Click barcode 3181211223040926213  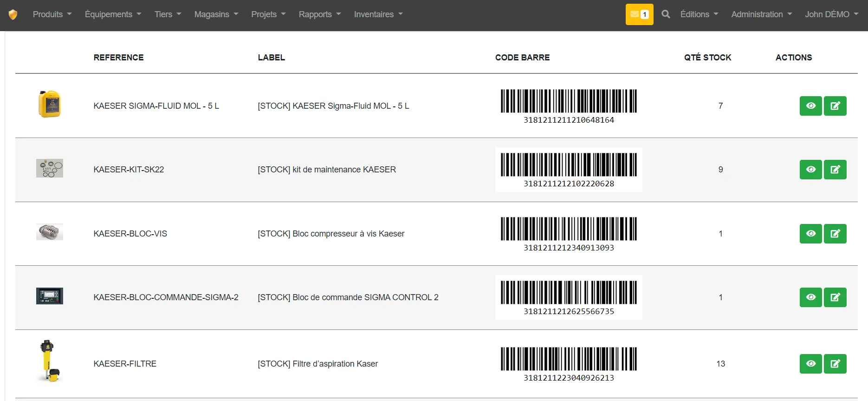pos(569,364)
